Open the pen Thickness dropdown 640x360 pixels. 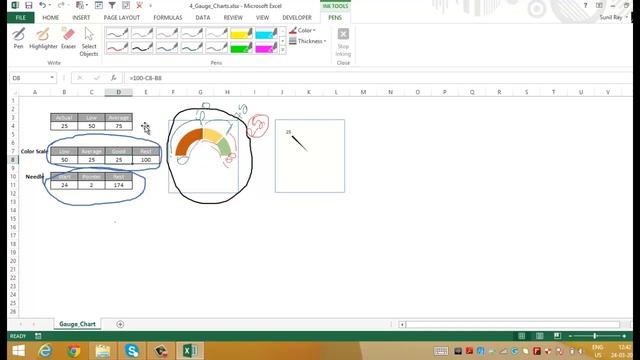(x=307, y=41)
